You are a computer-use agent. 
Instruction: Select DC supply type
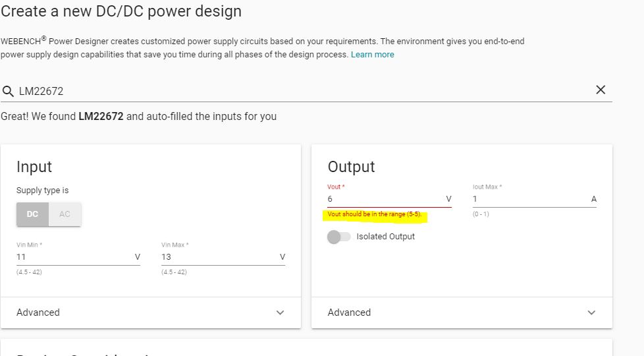click(x=32, y=214)
